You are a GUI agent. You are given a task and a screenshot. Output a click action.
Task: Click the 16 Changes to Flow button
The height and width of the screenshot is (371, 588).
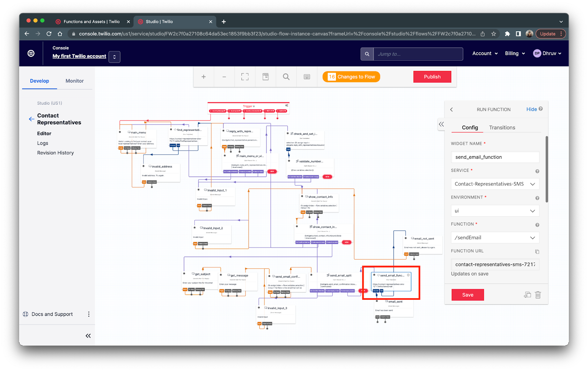[351, 77]
